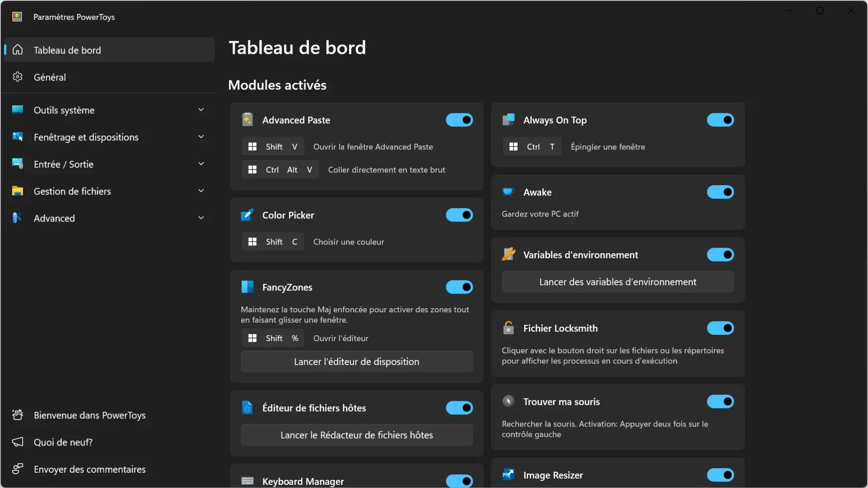This screenshot has height=488, width=868.
Task: Toggle FancyZones off
Action: coord(459,287)
